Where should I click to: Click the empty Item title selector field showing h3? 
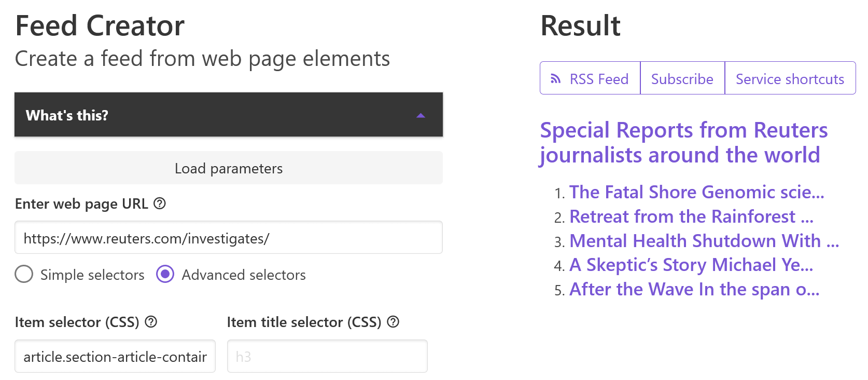pyautogui.click(x=327, y=356)
